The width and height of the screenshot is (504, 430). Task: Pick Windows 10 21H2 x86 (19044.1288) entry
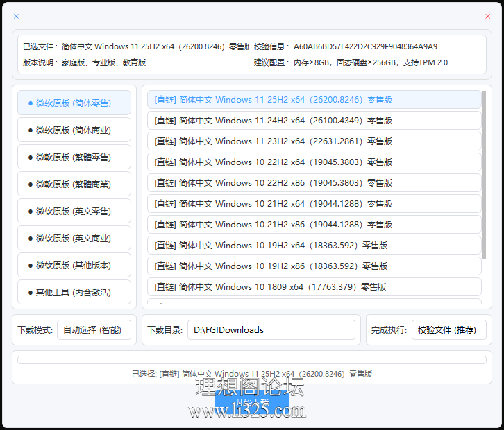click(314, 225)
